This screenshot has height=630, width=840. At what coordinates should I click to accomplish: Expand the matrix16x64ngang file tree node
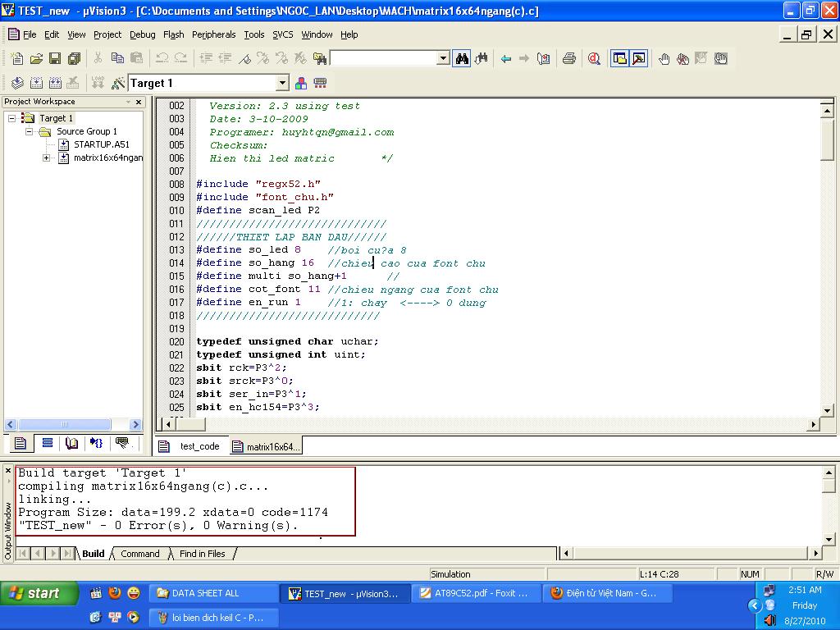(47, 157)
